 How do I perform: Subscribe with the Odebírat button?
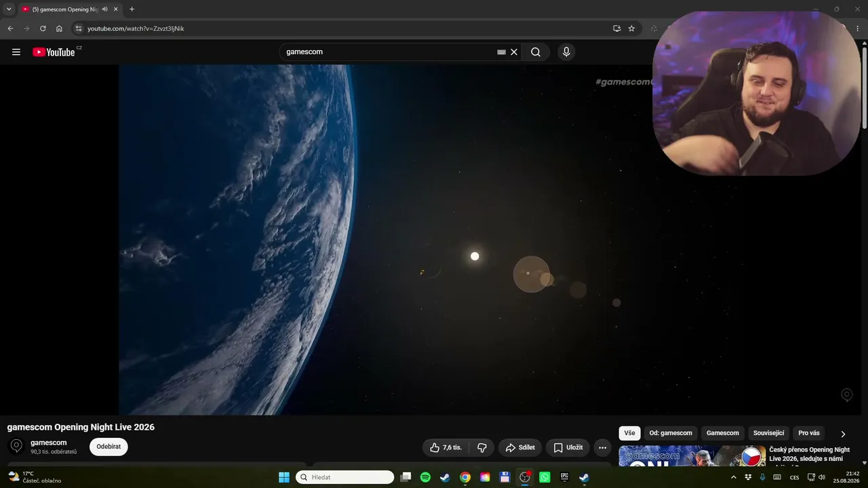click(108, 447)
